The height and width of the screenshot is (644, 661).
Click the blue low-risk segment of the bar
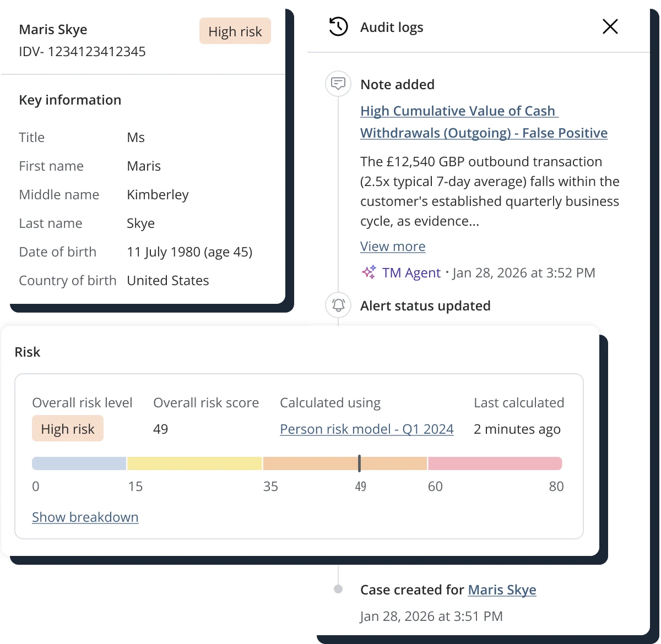click(79, 463)
